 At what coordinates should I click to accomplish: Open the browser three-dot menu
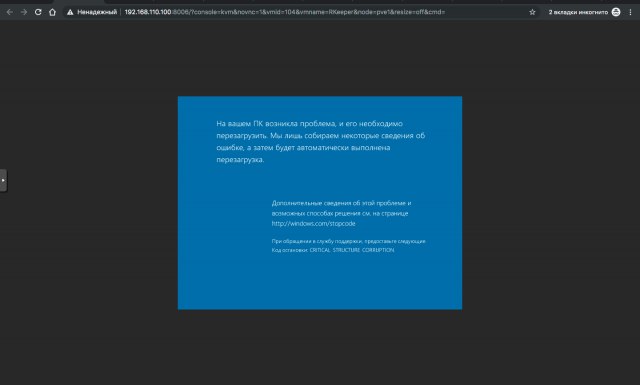631,12
